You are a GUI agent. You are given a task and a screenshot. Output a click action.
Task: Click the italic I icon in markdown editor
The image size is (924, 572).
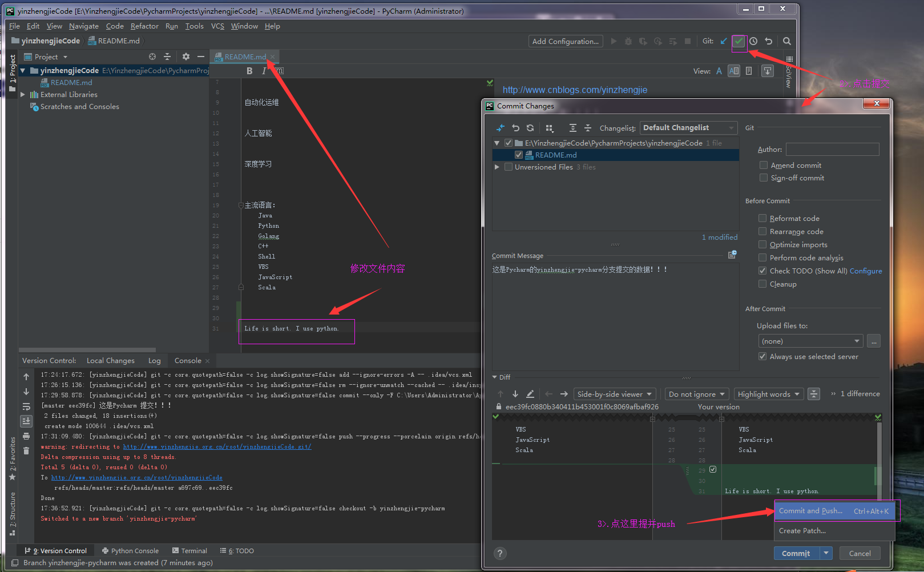point(264,71)
